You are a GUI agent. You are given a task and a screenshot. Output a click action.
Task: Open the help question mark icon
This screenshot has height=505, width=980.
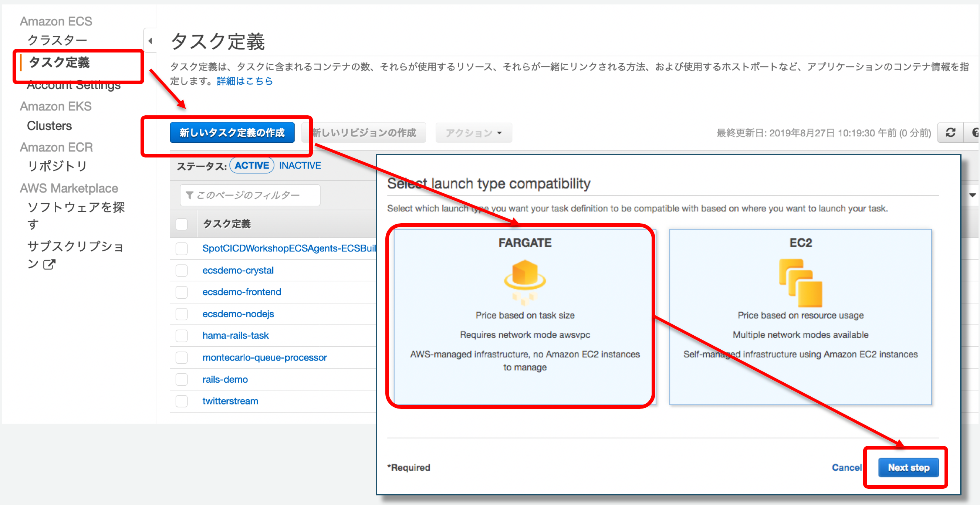tap(974, 133)
